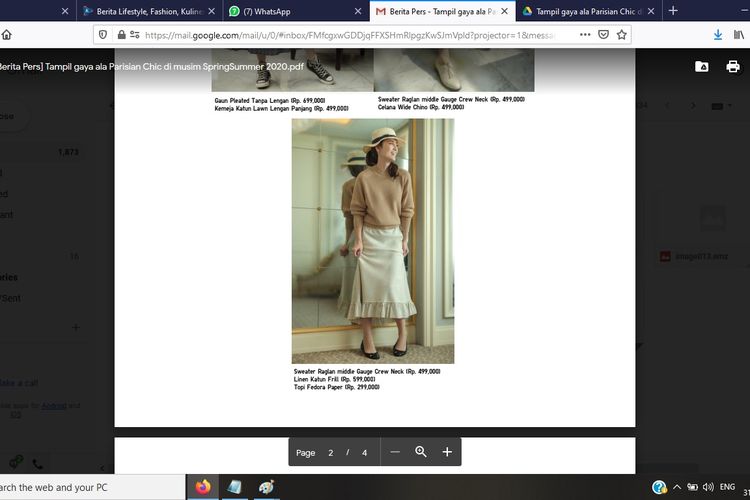Click the magnifier fit-zoom icon

[x=421, y=453]
